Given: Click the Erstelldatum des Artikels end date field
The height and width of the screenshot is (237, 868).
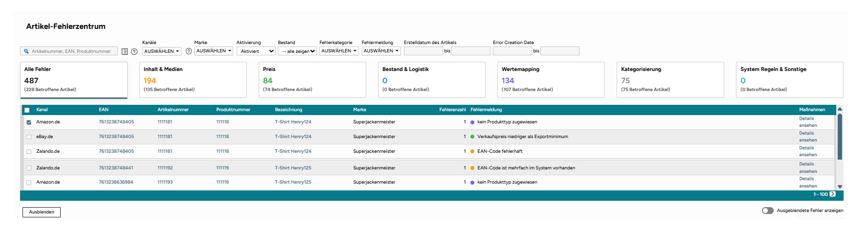Looking at the screenshot, I should click(x=471, y=51).
